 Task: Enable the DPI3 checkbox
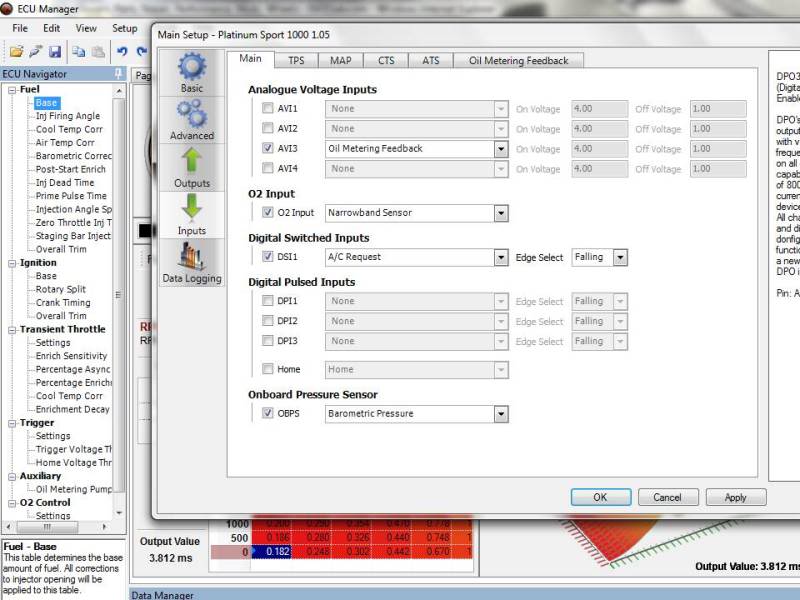pyautogui.click(x=267, y=340)
